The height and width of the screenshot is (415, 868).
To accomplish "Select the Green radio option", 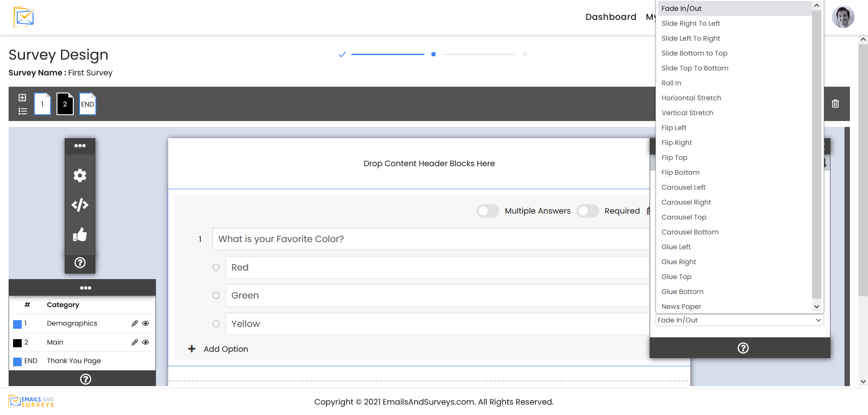I will tap(216, 295).
